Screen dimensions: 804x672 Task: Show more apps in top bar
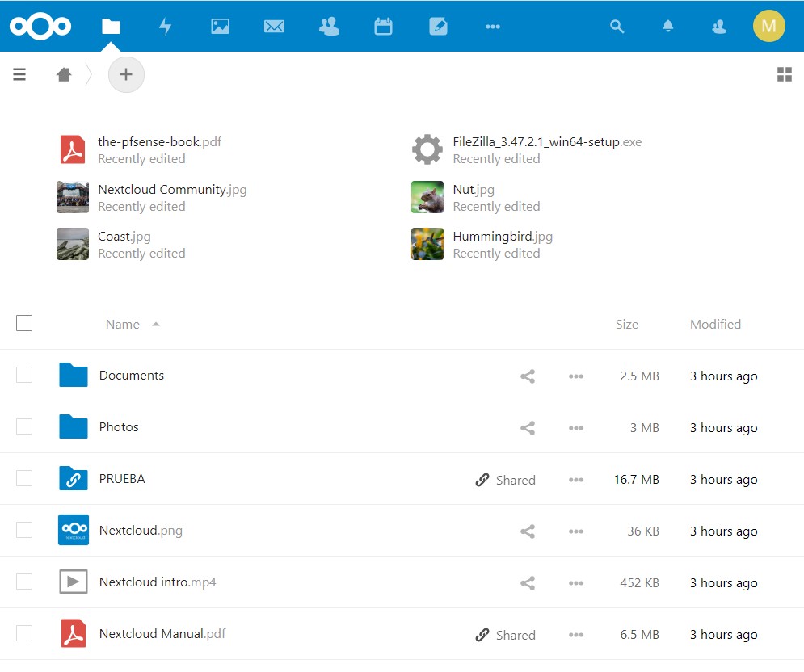(x=493, y=26)
